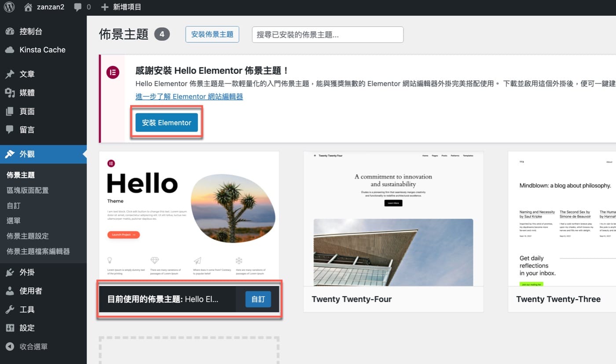Click the plus icon for 新增項目

point(105,7)
